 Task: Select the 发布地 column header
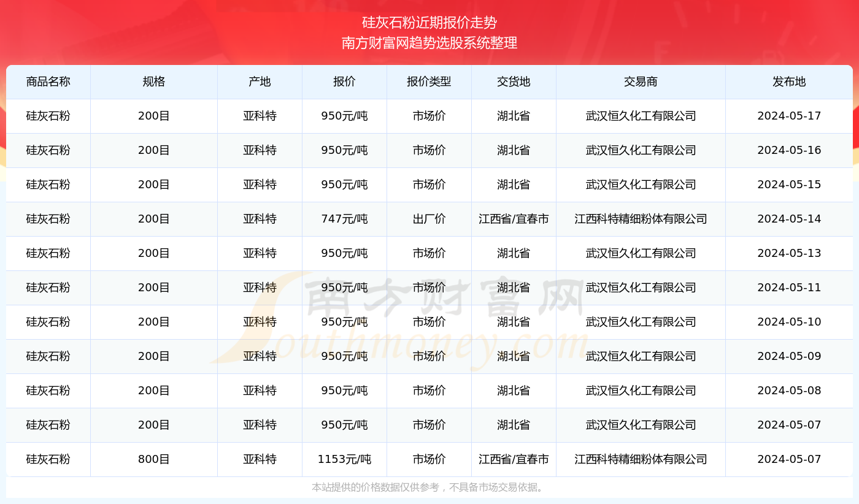(789, 82)
